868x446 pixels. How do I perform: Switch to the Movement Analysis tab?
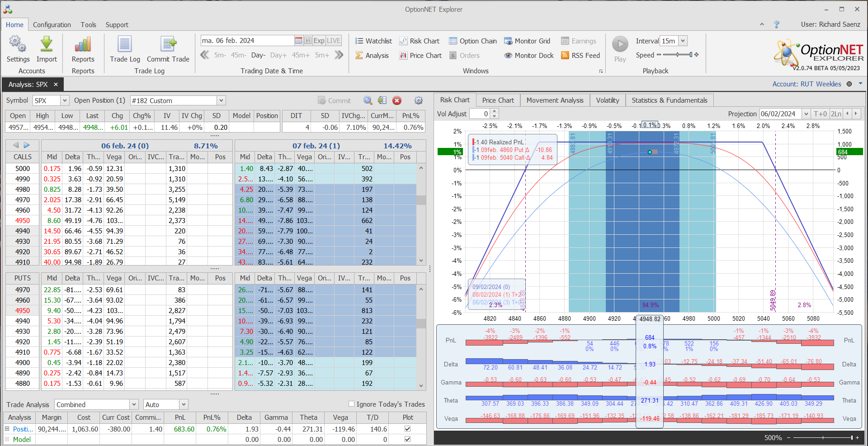tap(555, 100)
